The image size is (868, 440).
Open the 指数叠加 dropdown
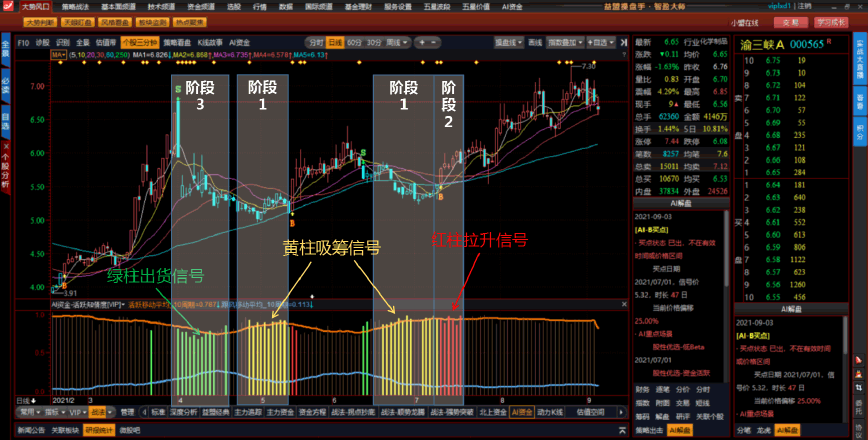coord(565,43)
